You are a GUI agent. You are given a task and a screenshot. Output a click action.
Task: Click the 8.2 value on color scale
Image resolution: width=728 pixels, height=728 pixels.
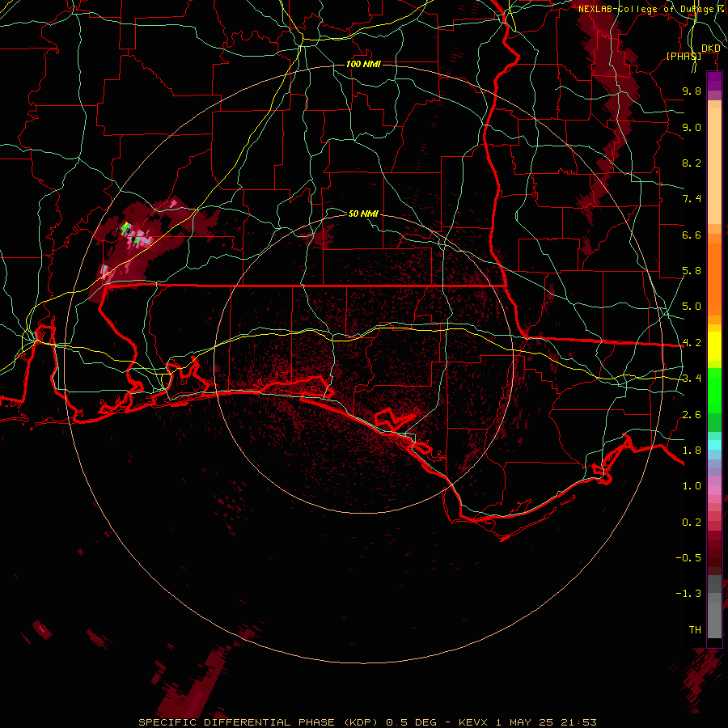click(x=692, y=163)
